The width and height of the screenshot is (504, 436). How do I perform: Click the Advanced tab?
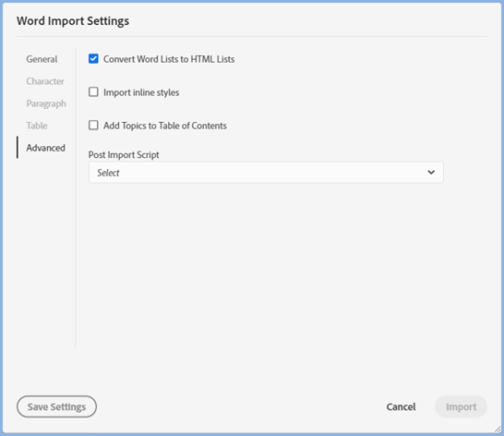tap(45, 148)
